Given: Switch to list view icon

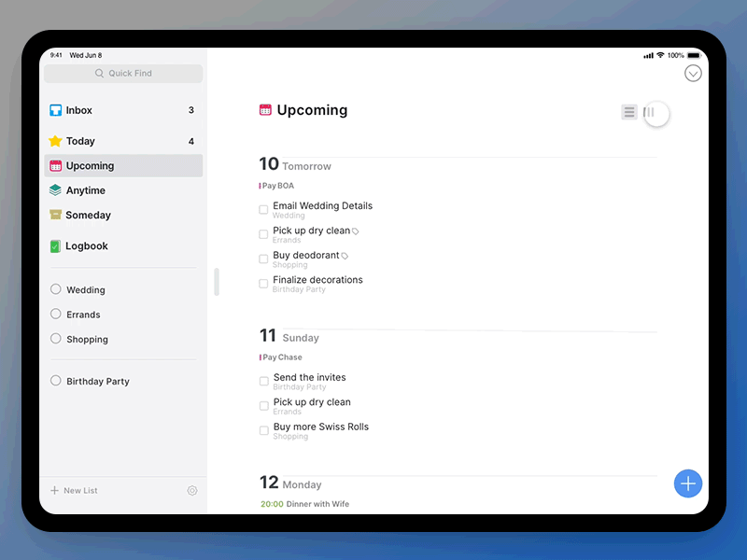Looking at the screenshot, I should tap(628, 112).
